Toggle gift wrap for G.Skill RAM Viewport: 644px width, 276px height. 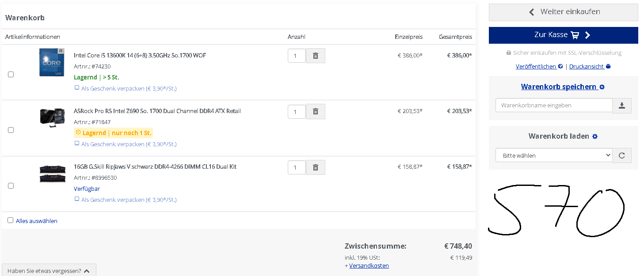pyautogui.click(x=77, y=199)
